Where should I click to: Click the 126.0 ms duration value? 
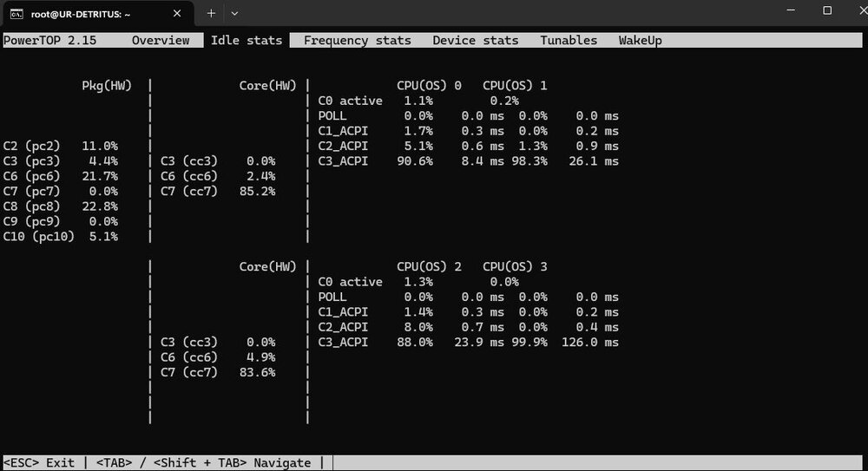590,342
